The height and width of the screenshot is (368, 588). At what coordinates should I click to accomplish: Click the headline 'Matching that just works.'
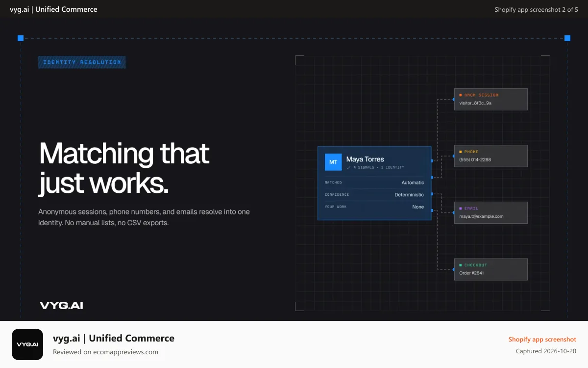coord(124,168)
